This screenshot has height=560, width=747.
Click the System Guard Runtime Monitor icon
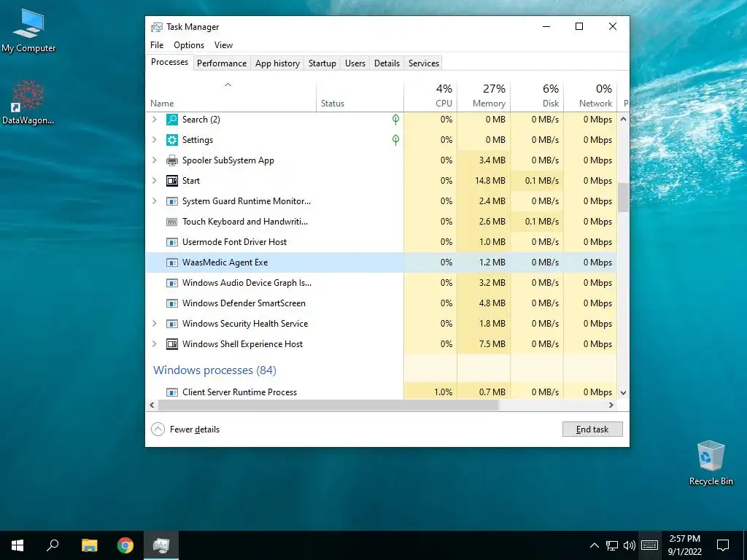tap(171, 201)
